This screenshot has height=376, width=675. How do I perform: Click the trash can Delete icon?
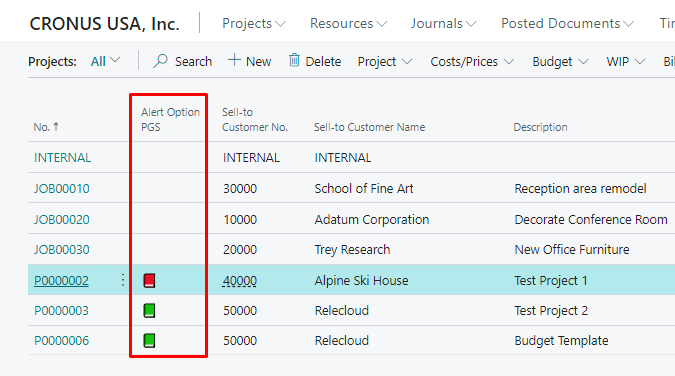pos(294,60)
